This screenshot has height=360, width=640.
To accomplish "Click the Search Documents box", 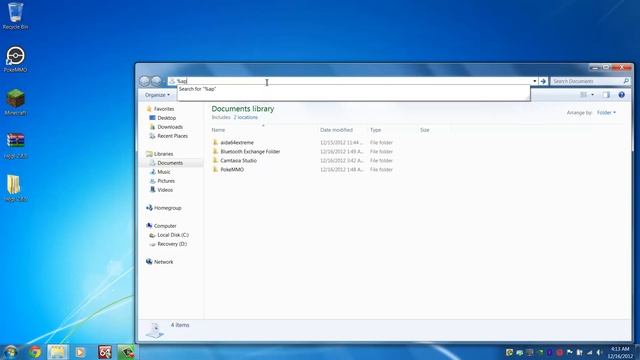I will pos(590,81).
